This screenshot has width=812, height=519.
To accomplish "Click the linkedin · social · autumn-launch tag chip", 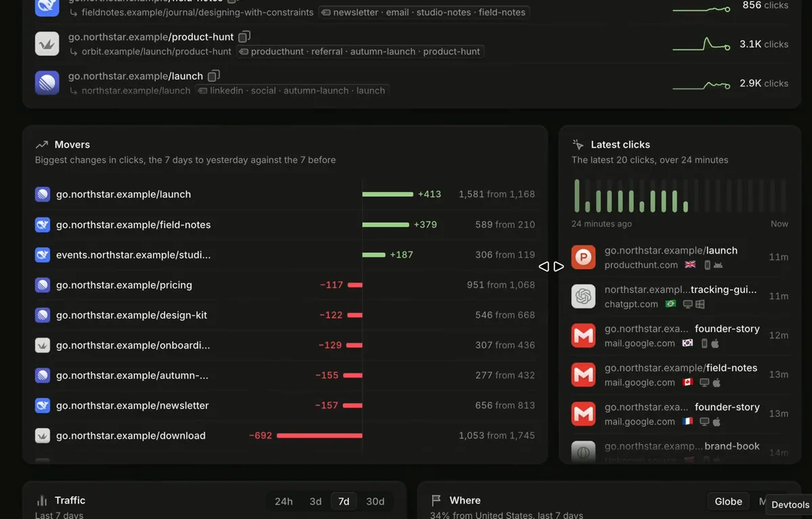I will (292, 91).
